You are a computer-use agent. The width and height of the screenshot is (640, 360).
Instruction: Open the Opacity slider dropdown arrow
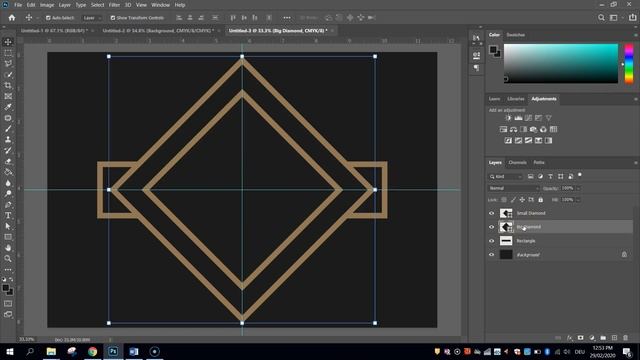(578, 188)
